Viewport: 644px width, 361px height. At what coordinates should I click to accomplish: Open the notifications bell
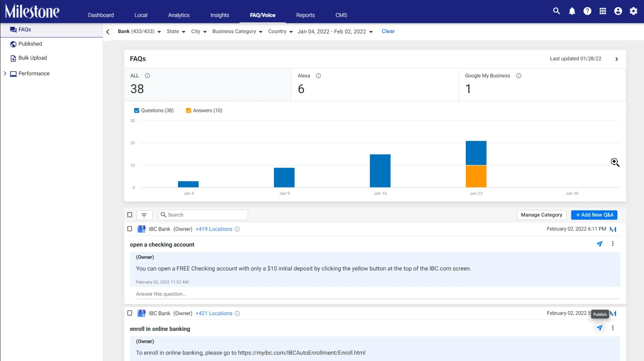tap(572, 11)
